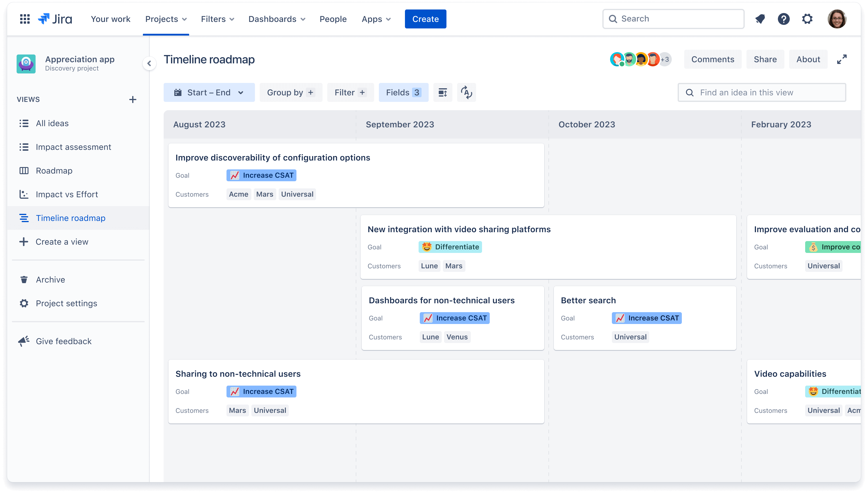Click the Create button
The image size is (868, 494).
[425, 19]
